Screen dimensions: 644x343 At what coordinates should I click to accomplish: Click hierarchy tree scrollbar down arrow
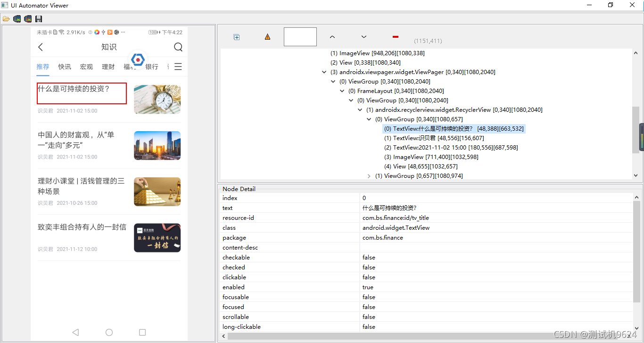coord(636,176)
